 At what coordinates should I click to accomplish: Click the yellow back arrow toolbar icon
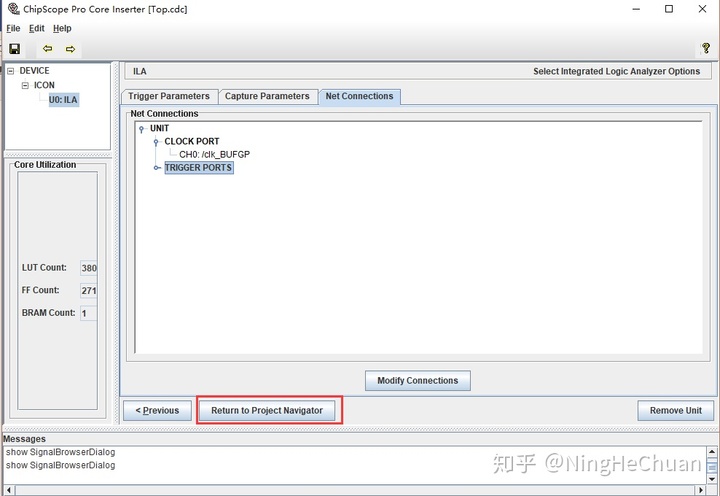(x=47, y=49)
